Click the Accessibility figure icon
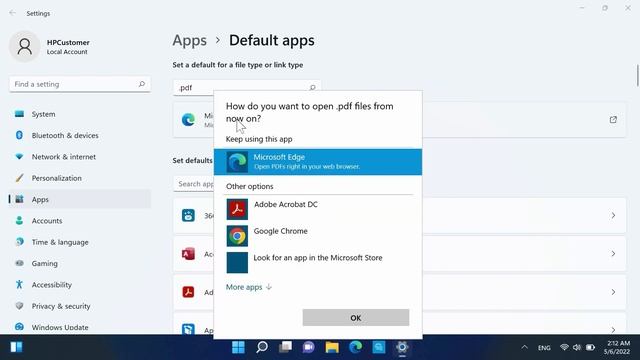 (19, 284)
